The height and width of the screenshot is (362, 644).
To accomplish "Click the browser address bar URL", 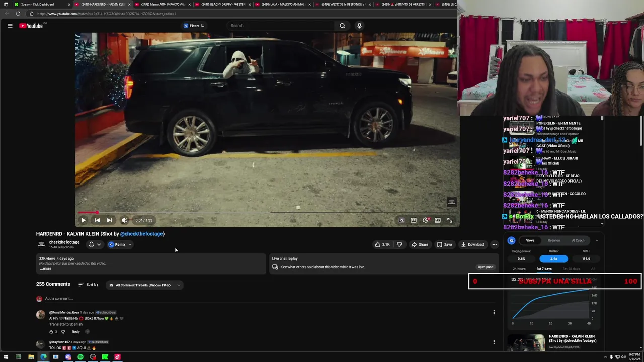I will (106, 14).
